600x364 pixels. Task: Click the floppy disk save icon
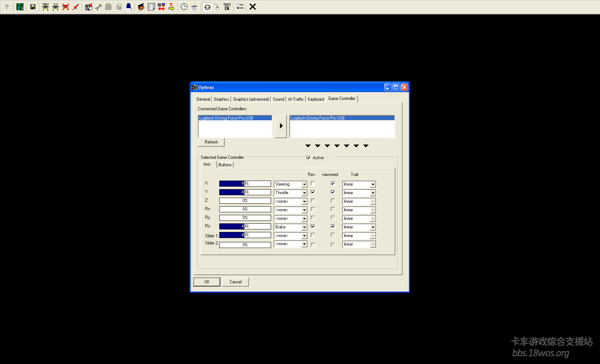[33, 7]
